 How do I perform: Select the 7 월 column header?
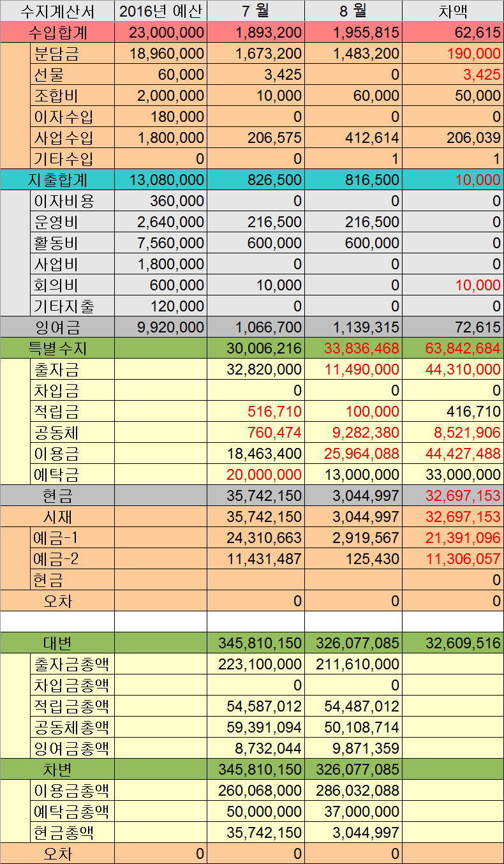[256, 11]
